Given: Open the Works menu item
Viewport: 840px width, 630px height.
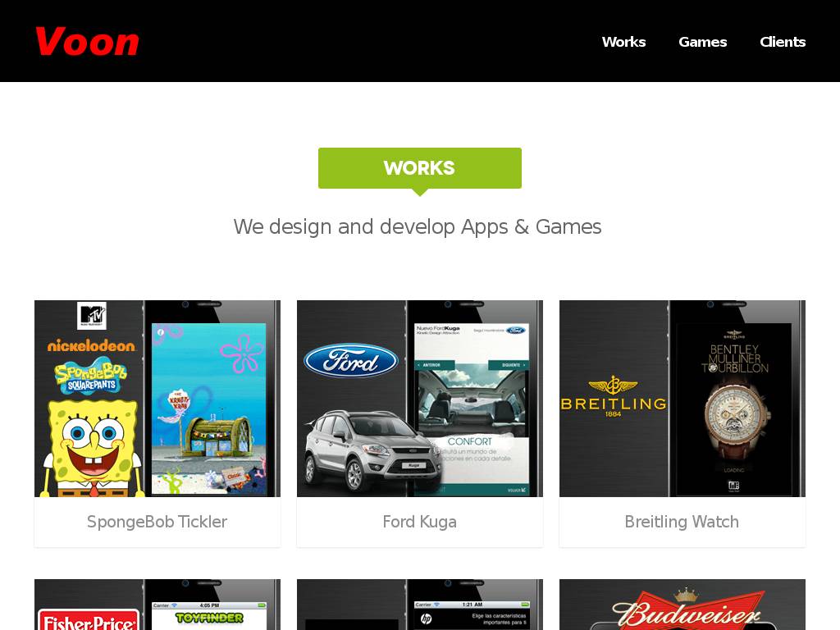Looking at the screenshot, I should pyautogui.click(x=623, y=42).
